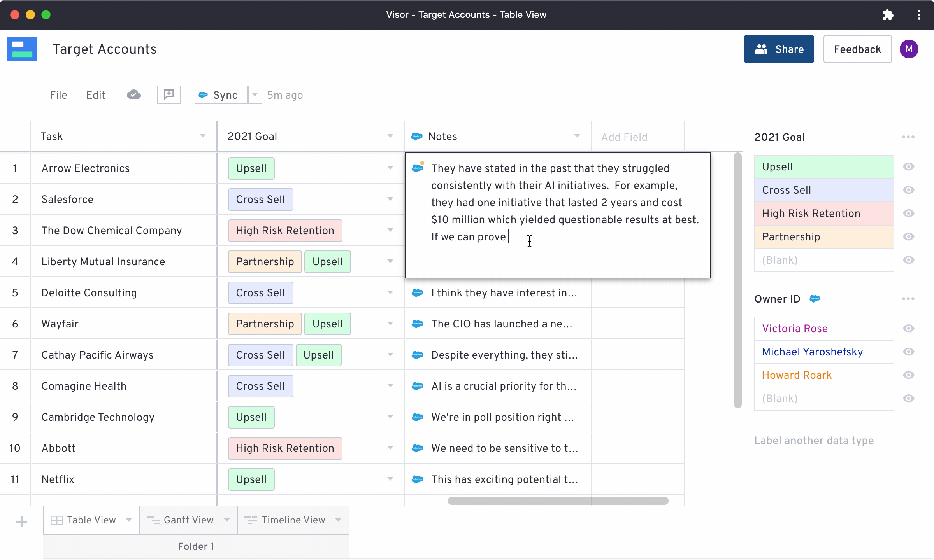This screenshot has height=560, width=934.
Task: Toggle visibility of Upsell label
Action: click(908, 166)
